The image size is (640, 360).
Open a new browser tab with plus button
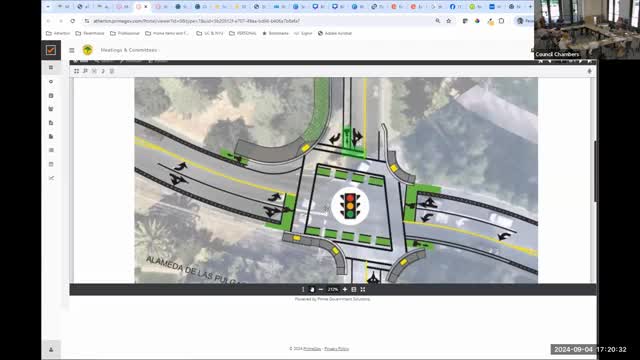pyautogui.click(x=530, y=7)
